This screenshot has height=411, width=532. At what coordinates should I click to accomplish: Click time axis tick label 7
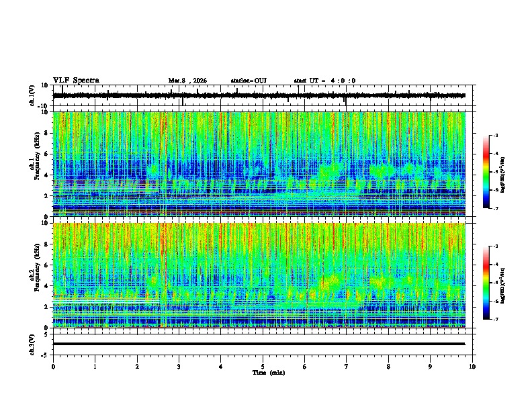click(347, 367)
